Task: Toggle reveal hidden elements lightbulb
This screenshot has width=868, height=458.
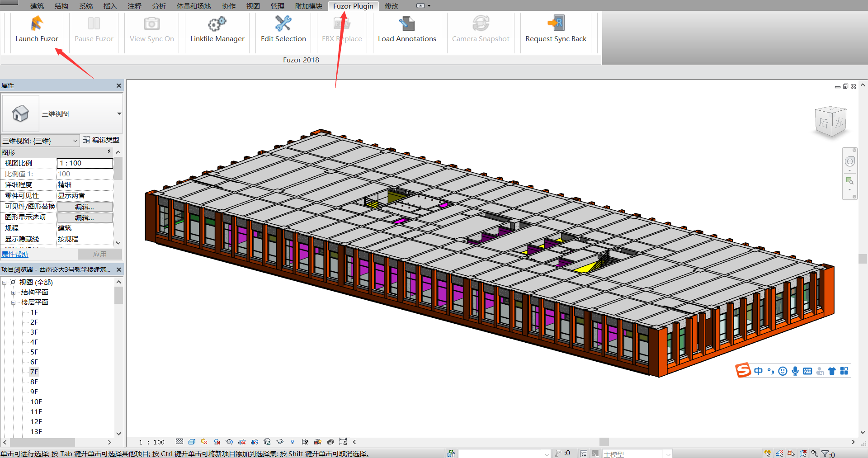Action: [x=292, y=442]
